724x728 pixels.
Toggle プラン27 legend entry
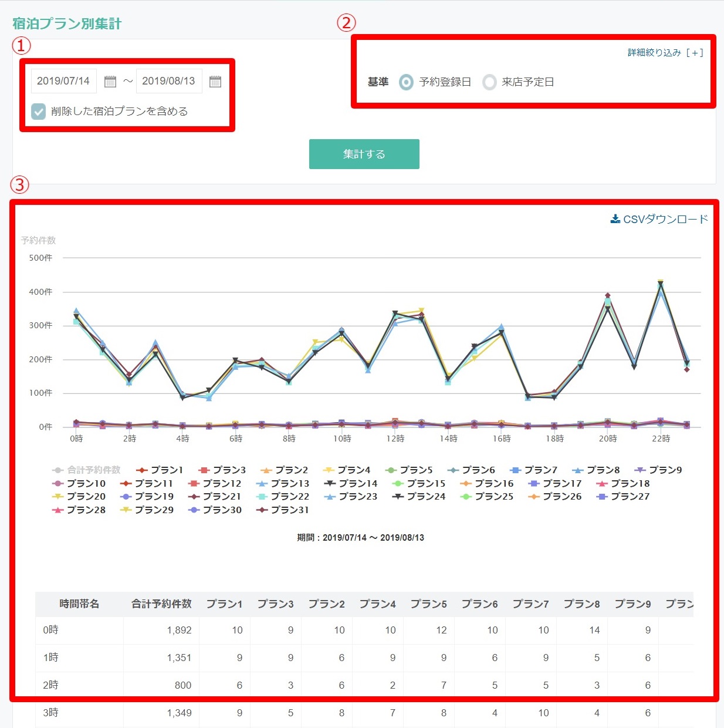pos(623,496)
